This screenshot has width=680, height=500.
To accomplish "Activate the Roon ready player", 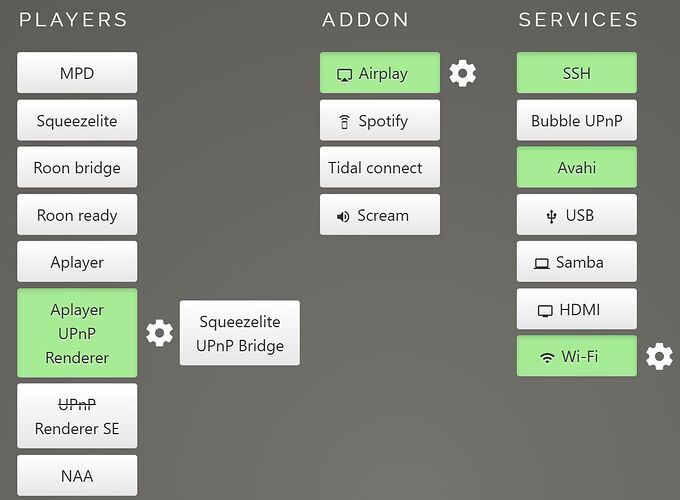I will pos(77,215).
